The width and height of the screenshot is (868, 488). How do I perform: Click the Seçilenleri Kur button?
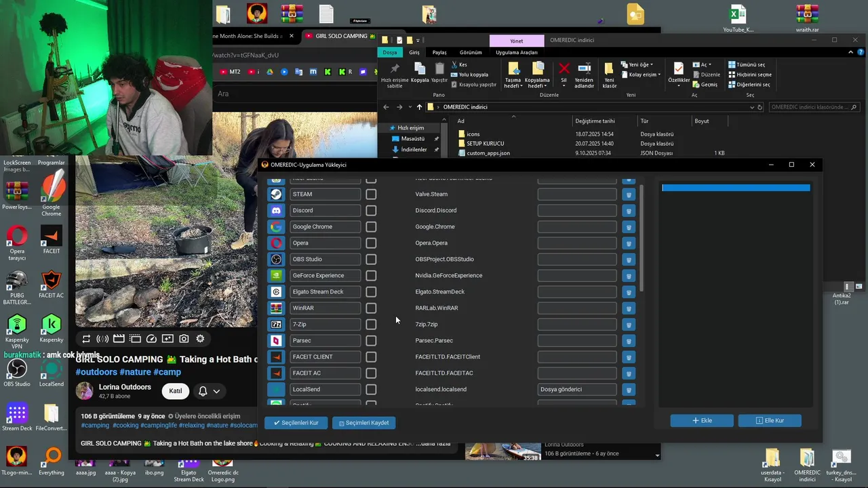296,423
